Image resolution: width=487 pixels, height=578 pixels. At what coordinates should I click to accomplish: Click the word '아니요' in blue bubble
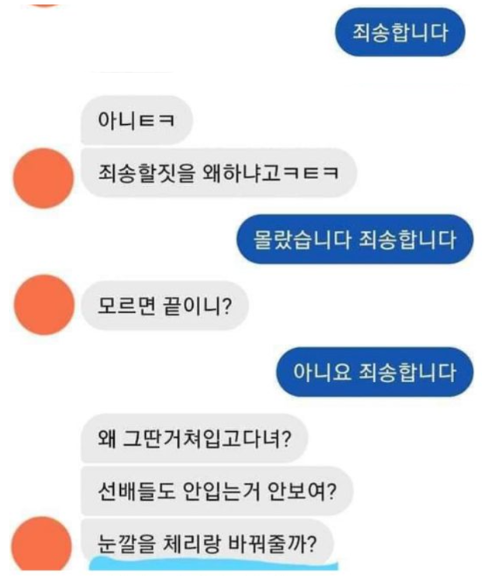tap(321, 372)
